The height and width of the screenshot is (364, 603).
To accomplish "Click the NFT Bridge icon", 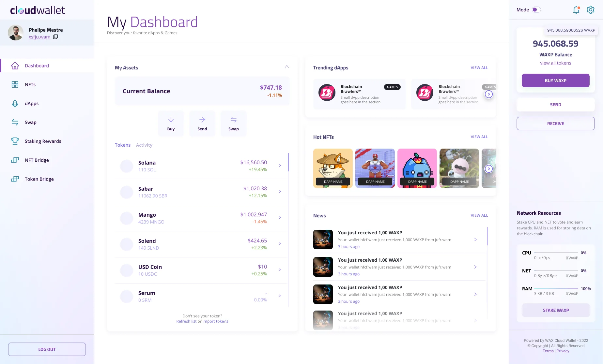I will tap(15, 160).
